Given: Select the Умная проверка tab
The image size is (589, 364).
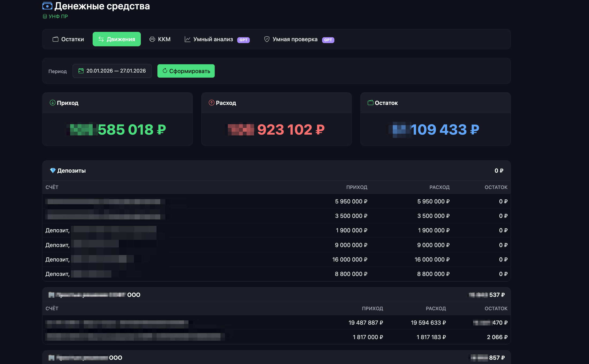Looking at the screenshot, I should pos(299,39).
